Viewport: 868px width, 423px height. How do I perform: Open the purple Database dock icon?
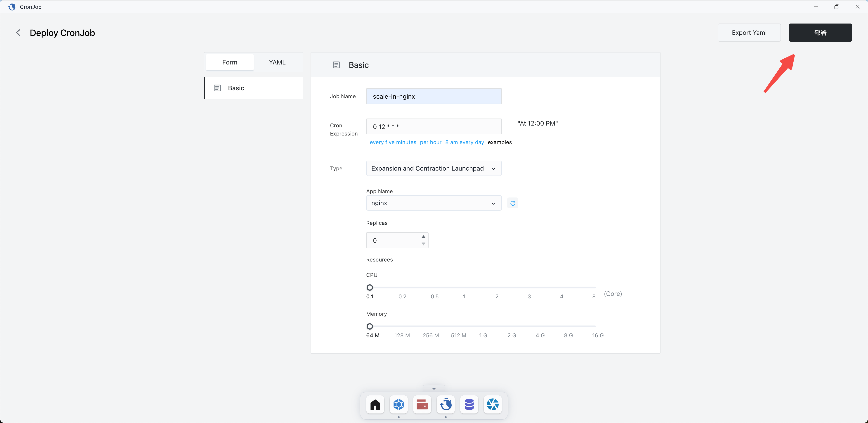(x=469, y=404)
